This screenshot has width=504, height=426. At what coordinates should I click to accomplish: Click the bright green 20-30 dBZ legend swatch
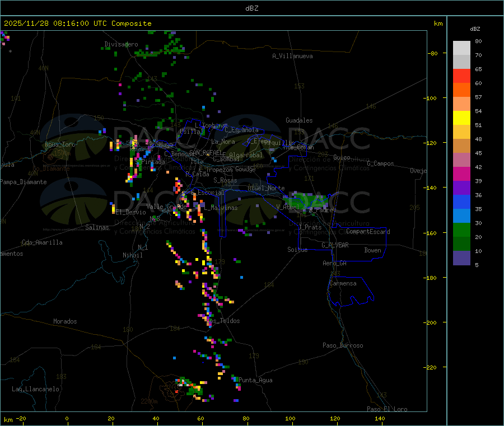point(461,230)
